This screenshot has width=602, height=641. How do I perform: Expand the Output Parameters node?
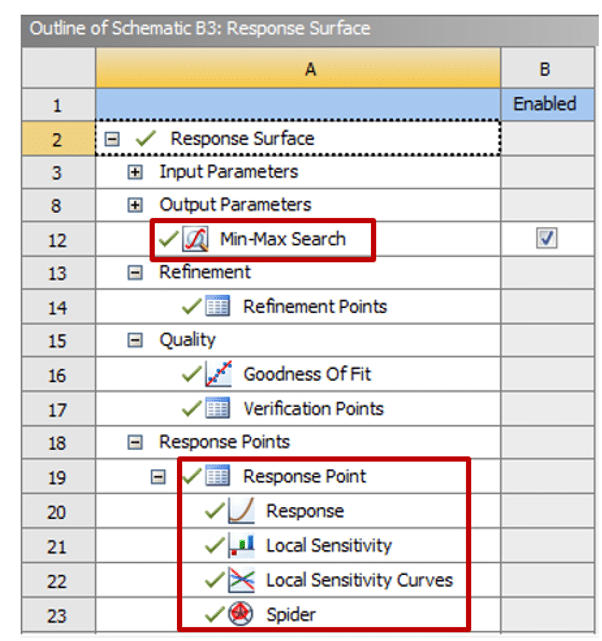136,205
